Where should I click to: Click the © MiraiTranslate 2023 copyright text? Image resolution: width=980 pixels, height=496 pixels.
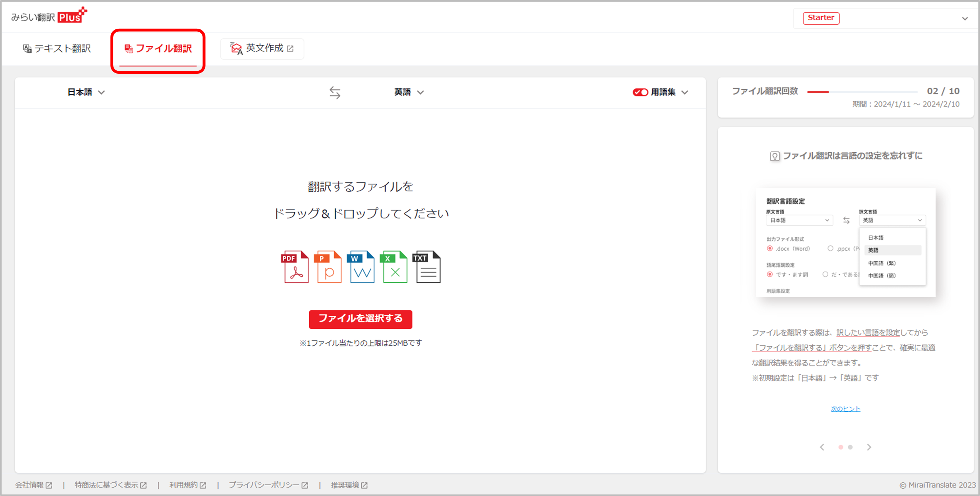[x=937, y=485]
